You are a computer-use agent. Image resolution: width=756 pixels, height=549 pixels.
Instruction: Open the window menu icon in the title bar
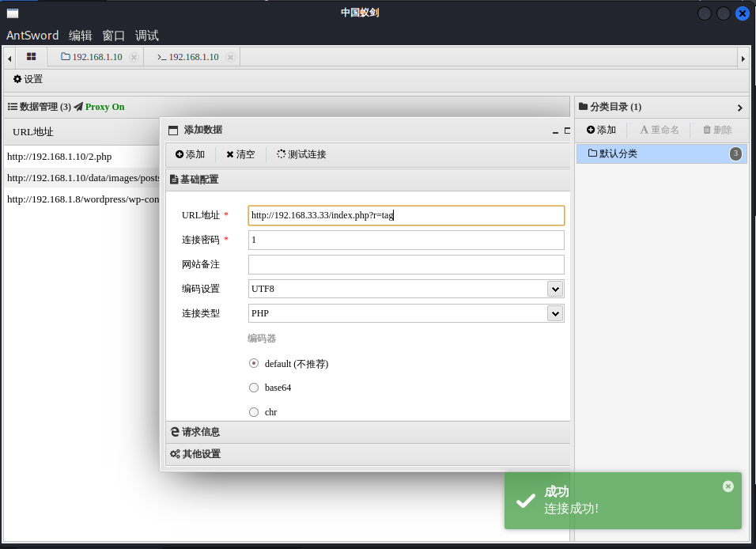click(x=13, y=13)
